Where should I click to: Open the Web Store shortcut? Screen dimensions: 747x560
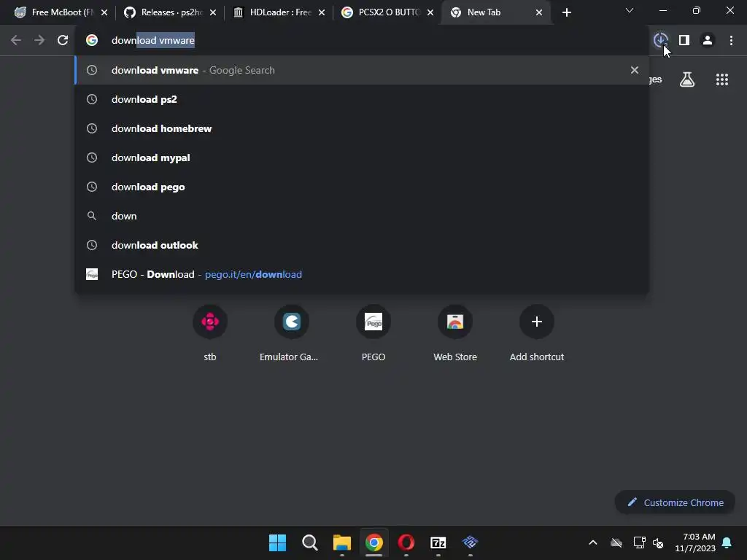[455, 333]
